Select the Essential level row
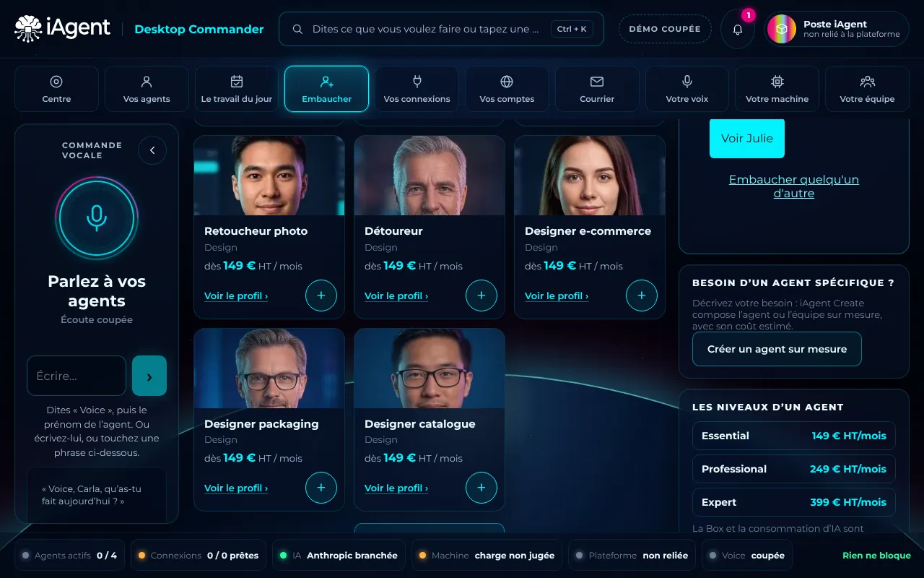 [794, 436]
